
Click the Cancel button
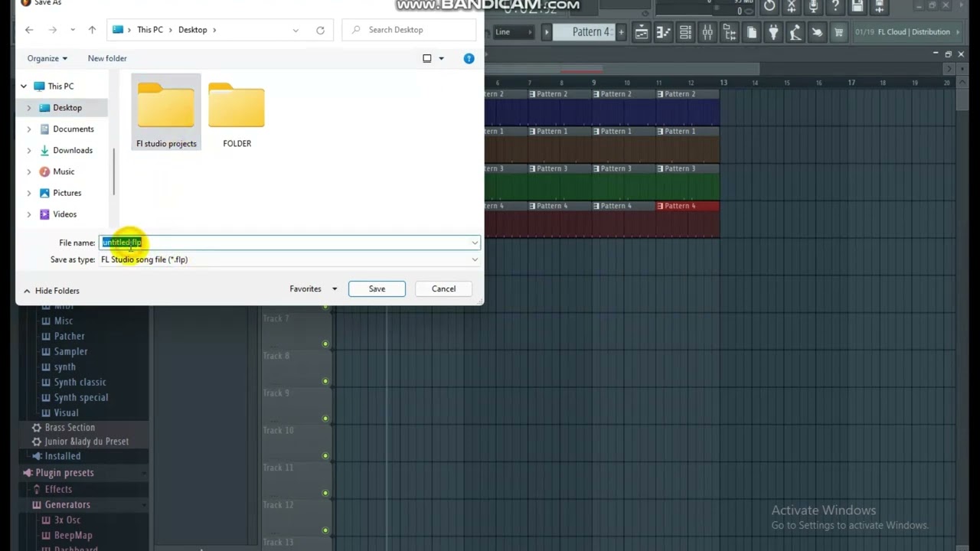443,289
